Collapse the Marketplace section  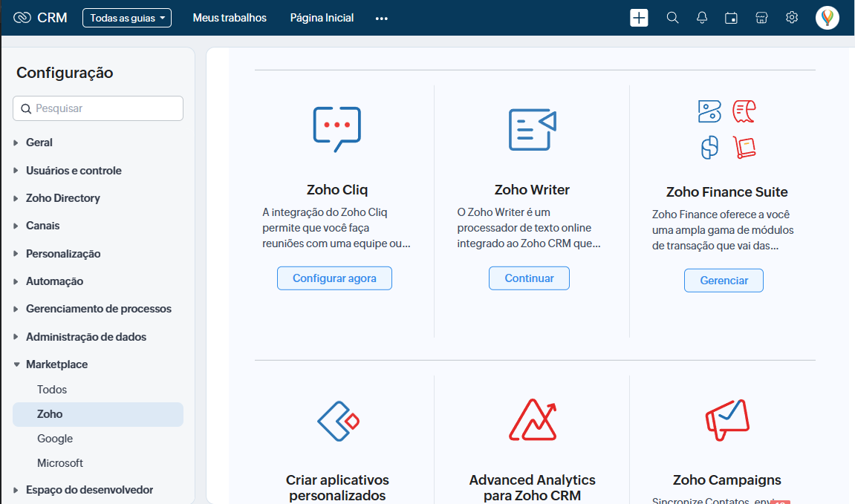(16, 364)
